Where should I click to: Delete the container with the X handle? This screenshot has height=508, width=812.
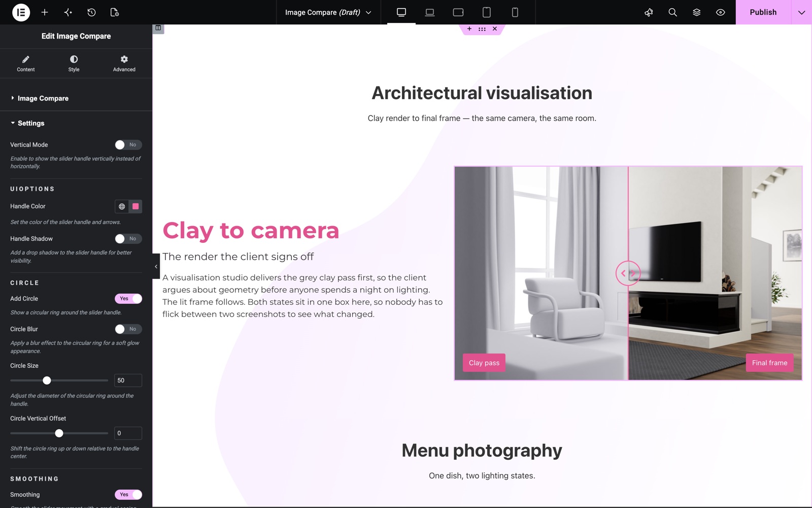[x=495, y=29]
